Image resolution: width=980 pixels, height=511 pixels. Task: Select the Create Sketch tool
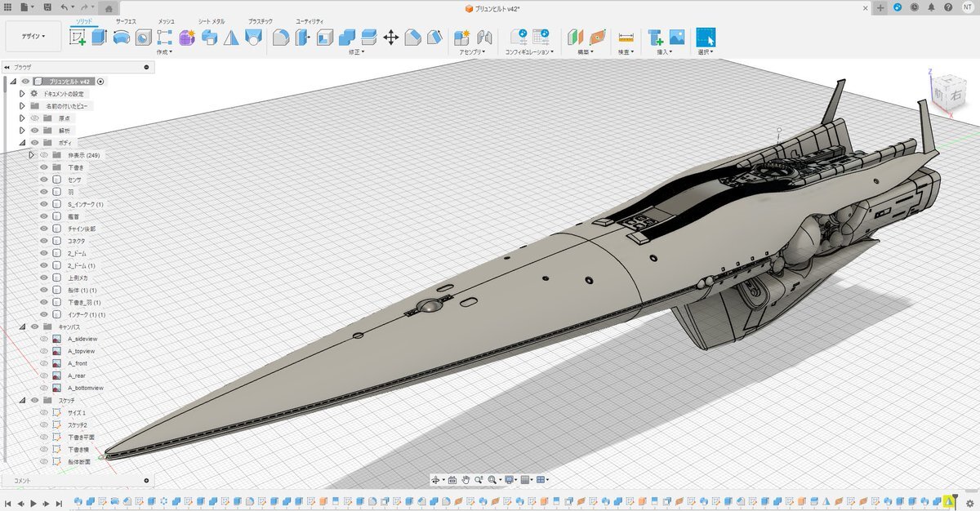78,37
